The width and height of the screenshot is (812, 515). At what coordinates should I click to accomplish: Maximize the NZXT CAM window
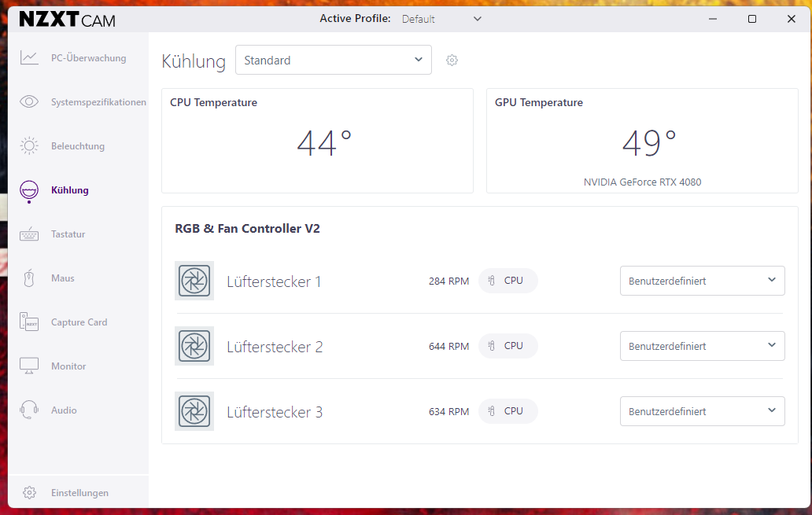click(x=752, y=19)
